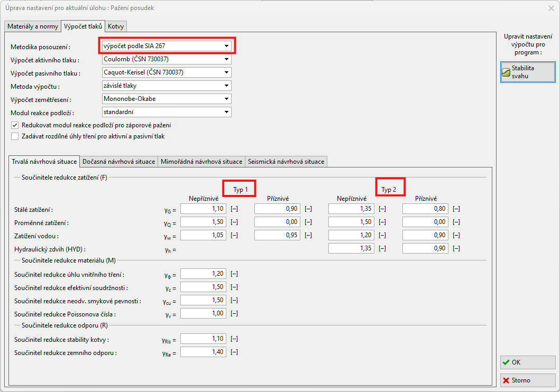The image size is (560, 392).
Task: Enable Zadávat rozdílné úhly tření checkbox
Action: coord(15,136)
